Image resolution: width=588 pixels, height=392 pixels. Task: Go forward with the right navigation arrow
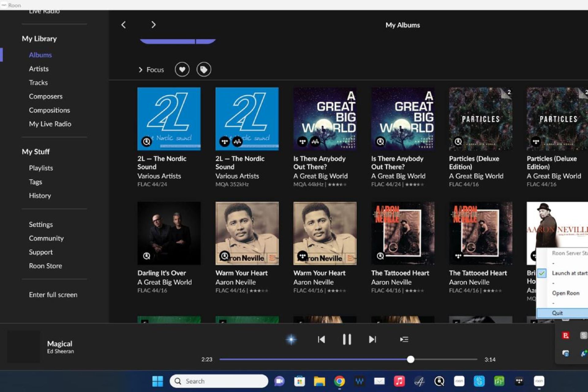[x=153, y=25]
